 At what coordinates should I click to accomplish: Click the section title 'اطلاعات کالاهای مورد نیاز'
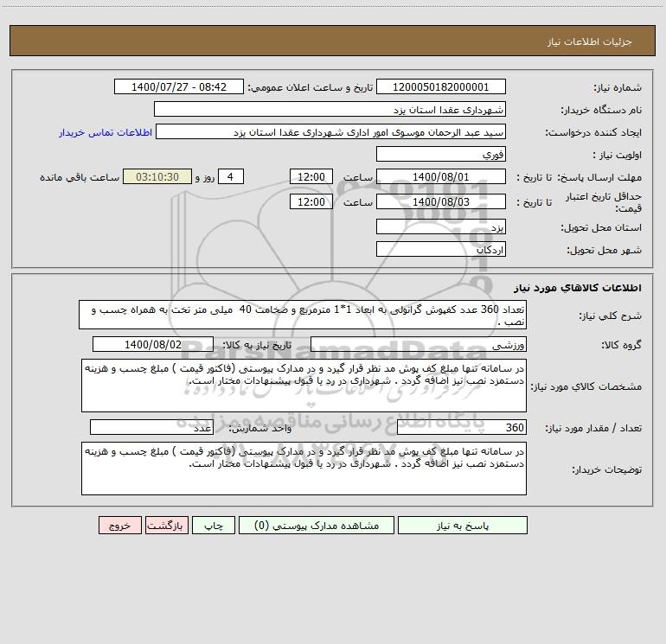tap(577, 288)
